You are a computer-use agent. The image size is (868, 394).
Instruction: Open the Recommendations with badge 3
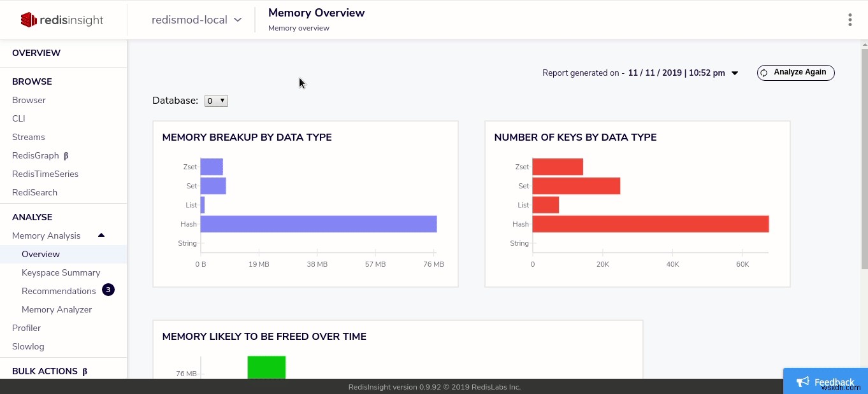(59, 291)
